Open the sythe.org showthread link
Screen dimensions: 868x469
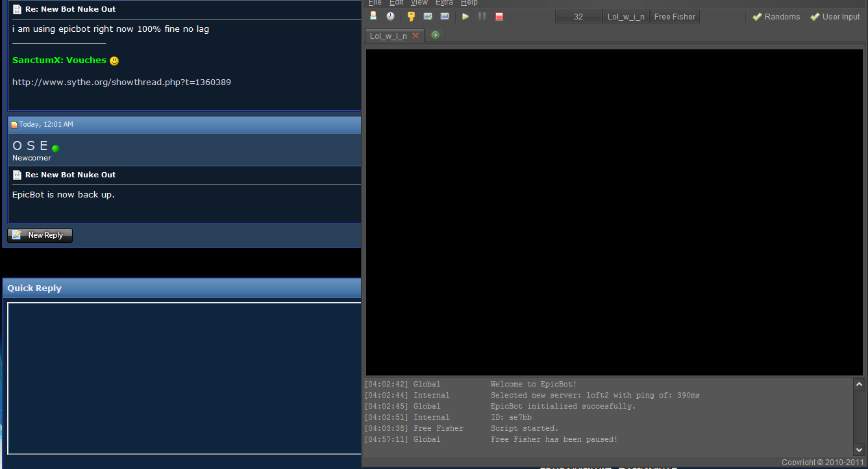(x=121, y=82)
